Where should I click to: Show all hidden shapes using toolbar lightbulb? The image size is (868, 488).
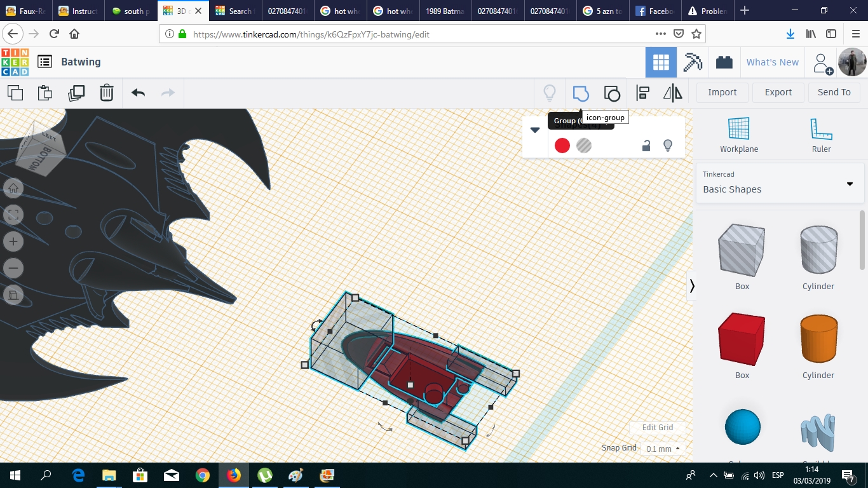[x=550, y=93]
